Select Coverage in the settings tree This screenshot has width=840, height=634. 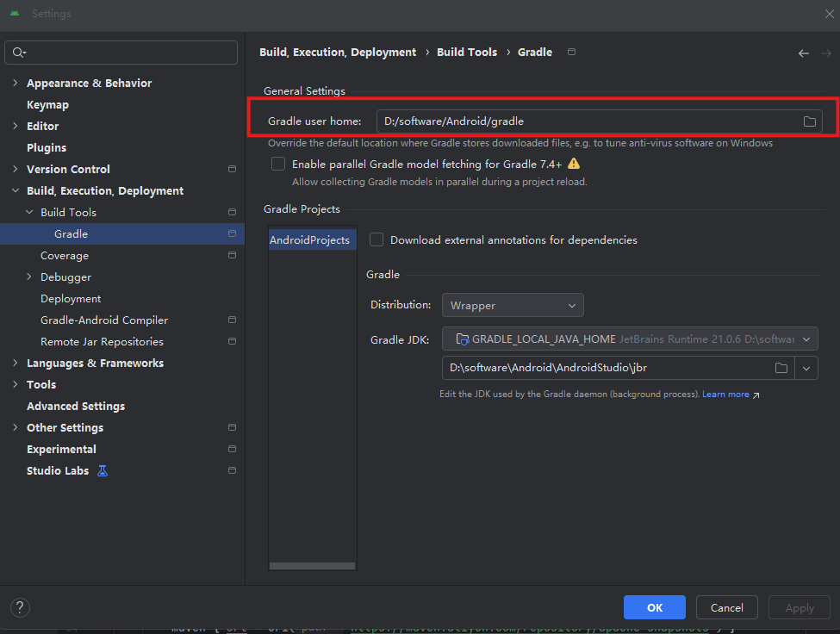[x=65, y=256]
